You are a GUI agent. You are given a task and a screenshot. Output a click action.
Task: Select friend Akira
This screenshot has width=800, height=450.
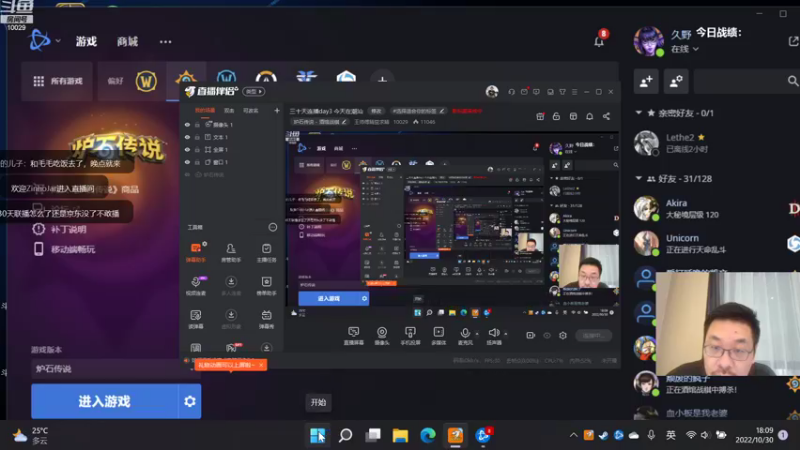714,208
